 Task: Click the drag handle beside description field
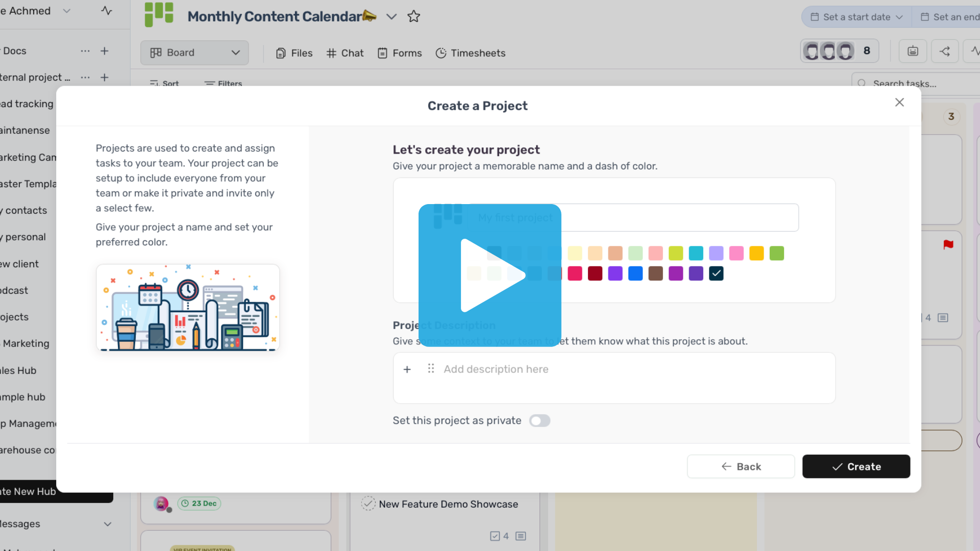point(431,369)
